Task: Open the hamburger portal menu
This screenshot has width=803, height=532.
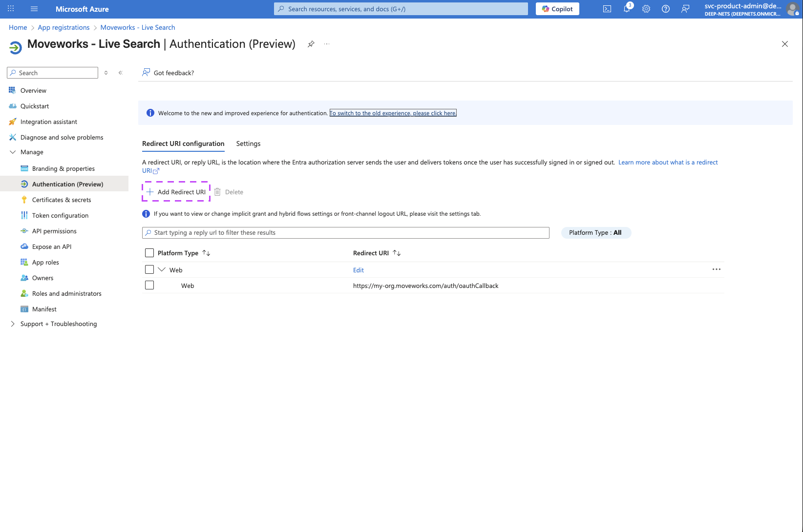Action: point(34,9)
